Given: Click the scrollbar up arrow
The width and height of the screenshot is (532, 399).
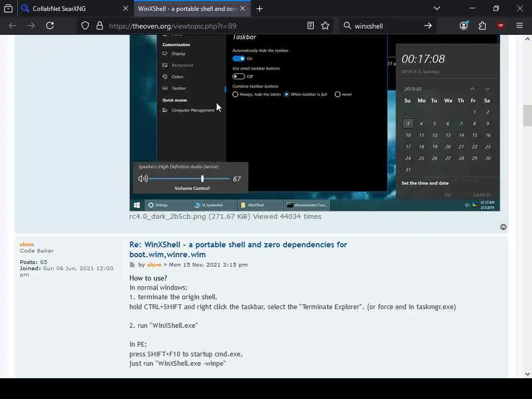Looking at the screenshot, I should (x=527, y=39).
